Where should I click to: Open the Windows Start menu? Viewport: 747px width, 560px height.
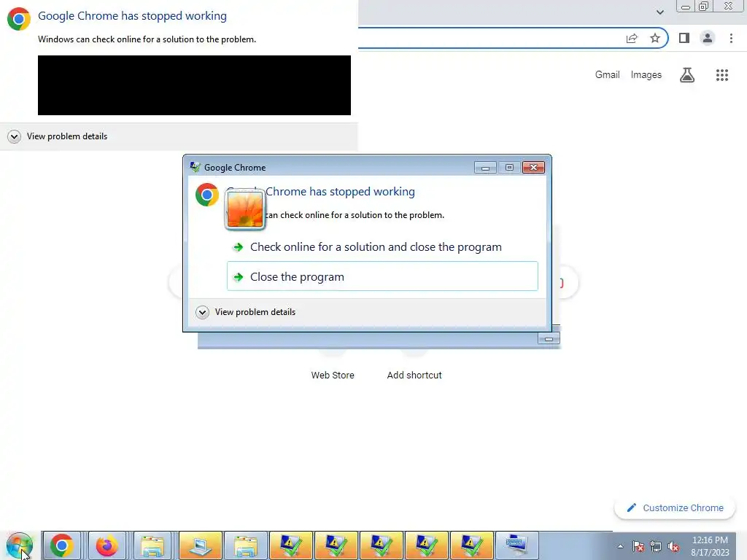tap(20, 545)
